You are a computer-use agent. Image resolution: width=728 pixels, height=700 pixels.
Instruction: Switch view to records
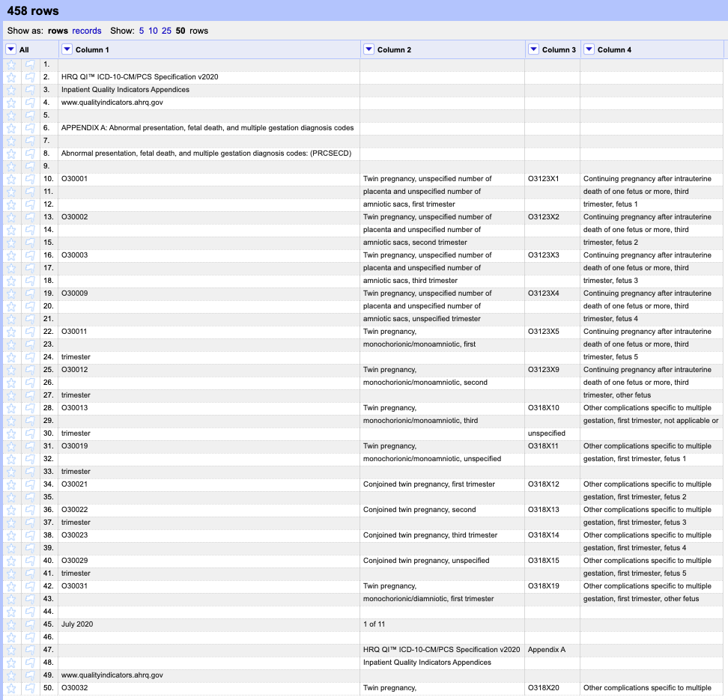(x=87, y=31)
